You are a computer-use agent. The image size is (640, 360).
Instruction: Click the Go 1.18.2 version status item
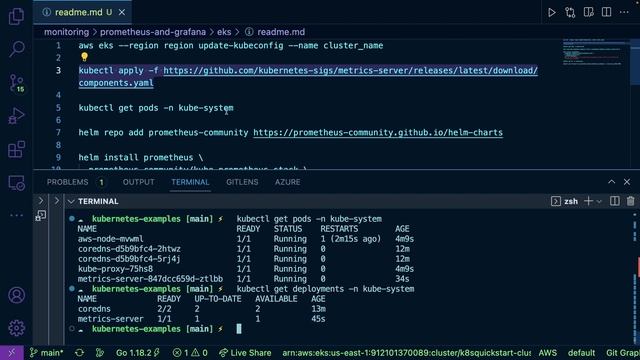(138, 353)
